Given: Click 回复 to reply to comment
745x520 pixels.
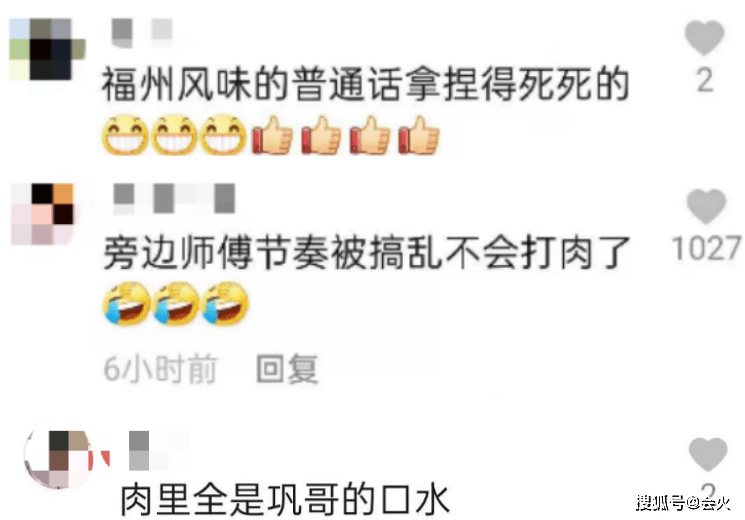Looking at the screenshot, I should [x=287, y=369].
